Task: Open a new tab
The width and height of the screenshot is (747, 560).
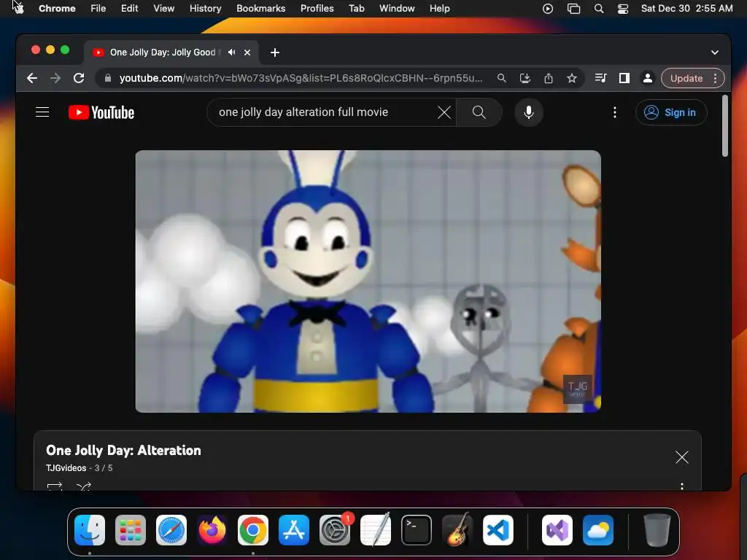Action: click(x=275, y=52)
